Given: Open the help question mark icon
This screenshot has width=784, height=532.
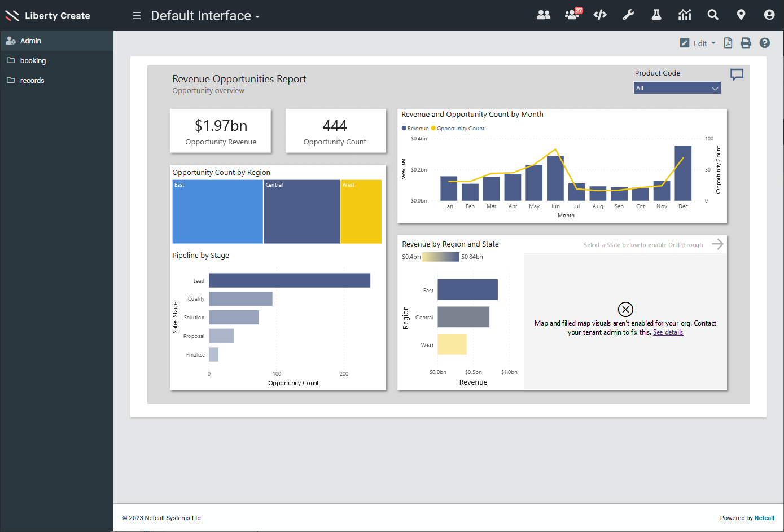Looking at the screenshot, I should click(765, 43).
